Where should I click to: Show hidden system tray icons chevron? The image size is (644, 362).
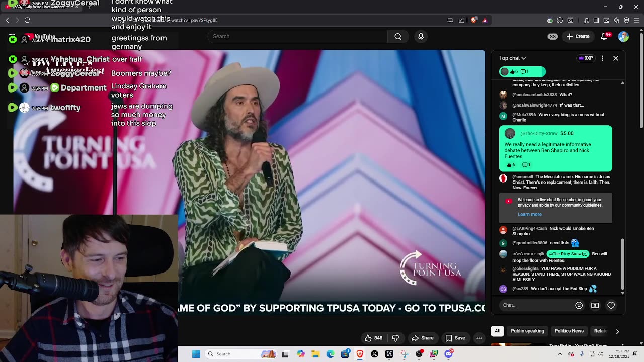tap(560, 354)
